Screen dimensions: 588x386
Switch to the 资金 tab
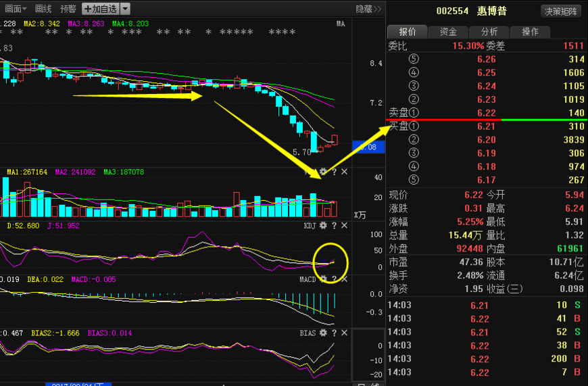448,32
